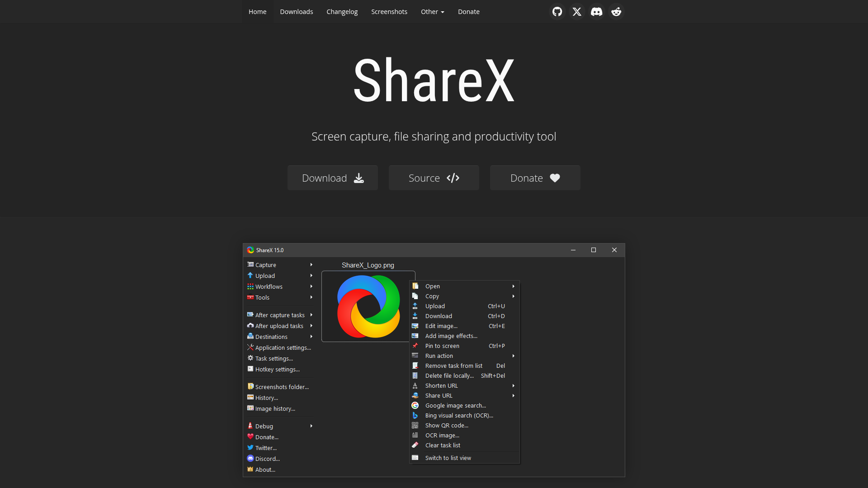Click the ShareX_Logo.png thumbnail

click(368, 307)
